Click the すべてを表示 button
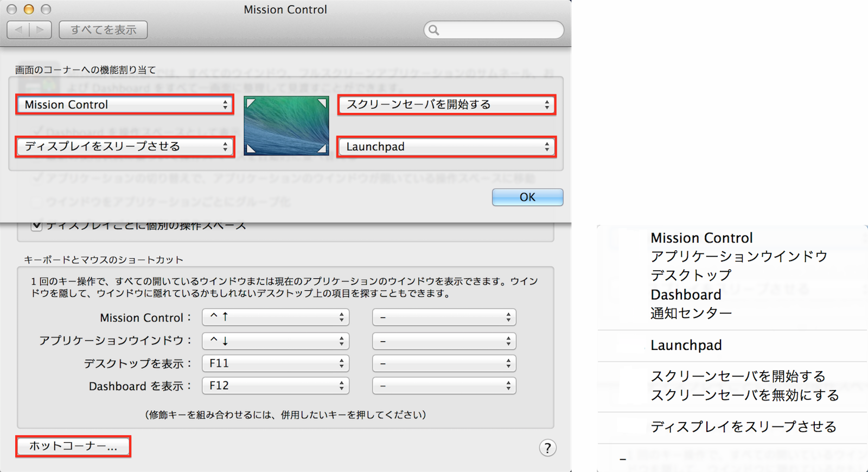This screenshot has width=868, height=472. tap(103, 30)
